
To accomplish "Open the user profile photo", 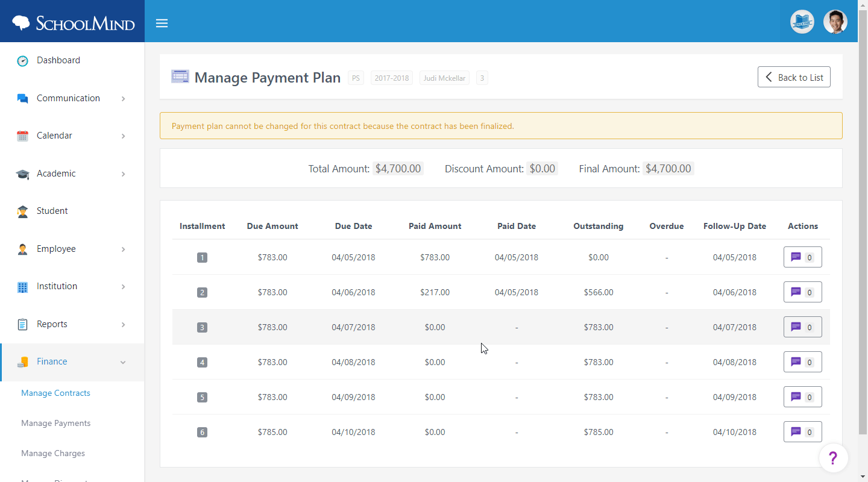I will 835,22.
